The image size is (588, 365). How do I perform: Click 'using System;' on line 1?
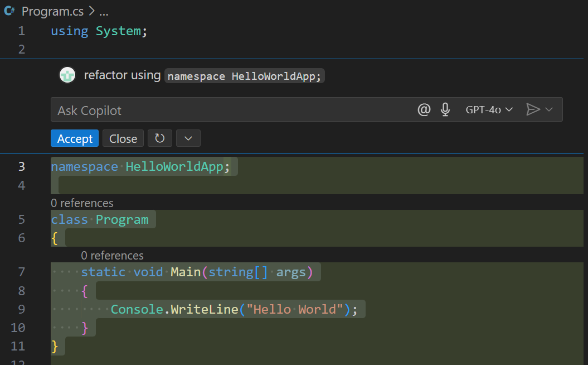tap(99, 31)
